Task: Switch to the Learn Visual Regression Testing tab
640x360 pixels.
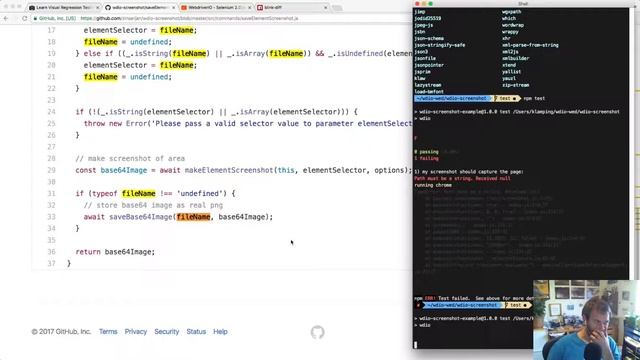Action: pos(63,7)
